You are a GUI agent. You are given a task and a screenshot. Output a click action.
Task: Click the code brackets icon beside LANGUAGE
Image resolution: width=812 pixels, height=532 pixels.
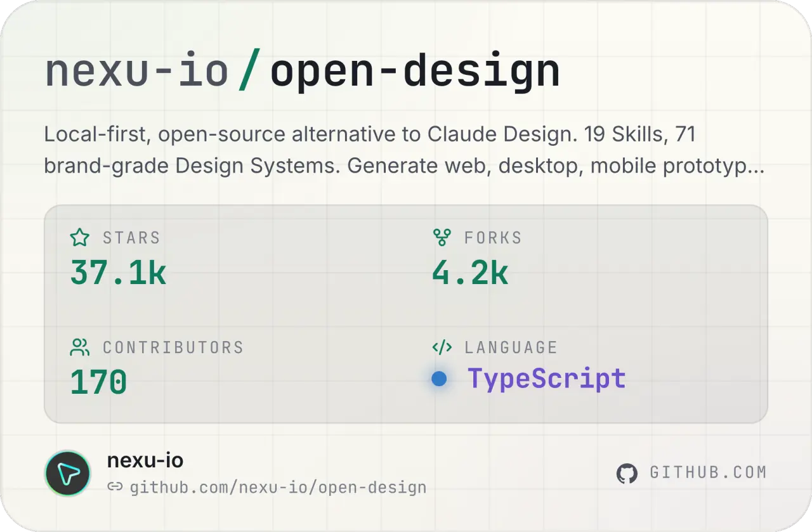click(x=442, y=347)
